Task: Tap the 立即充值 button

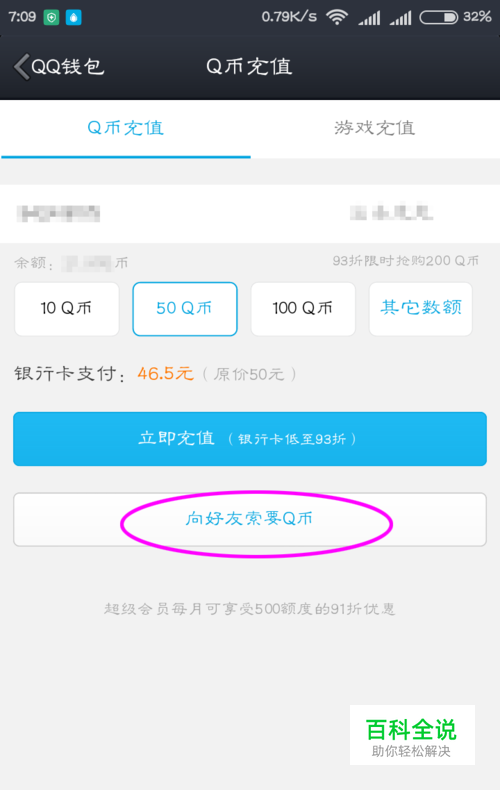Action: [x=250, y=439]
